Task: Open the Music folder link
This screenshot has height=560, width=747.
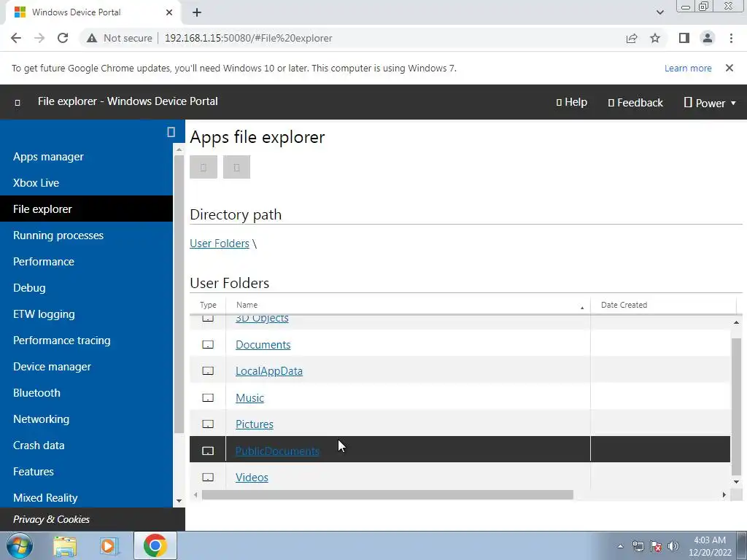Action: click(249, 397)
